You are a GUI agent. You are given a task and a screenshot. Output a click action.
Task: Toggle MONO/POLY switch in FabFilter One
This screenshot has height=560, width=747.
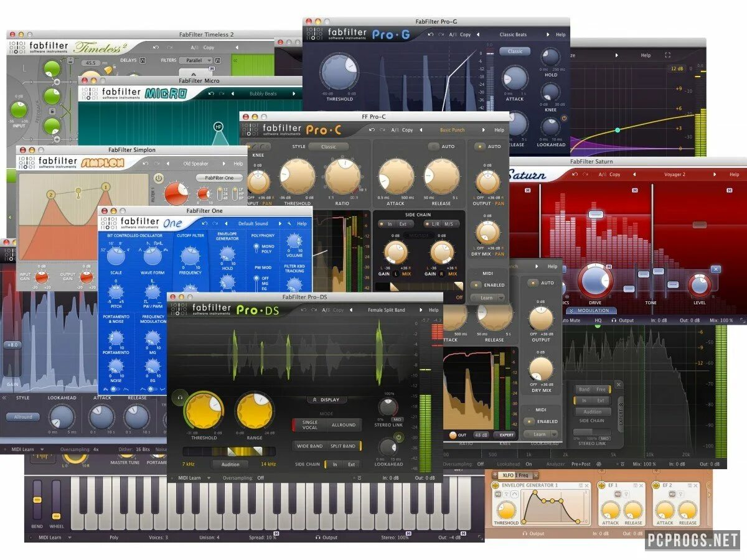[x=256, y=250]
